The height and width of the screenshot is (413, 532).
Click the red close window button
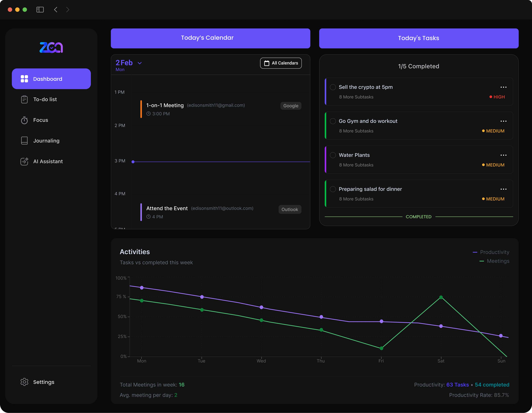click(10, 9)
